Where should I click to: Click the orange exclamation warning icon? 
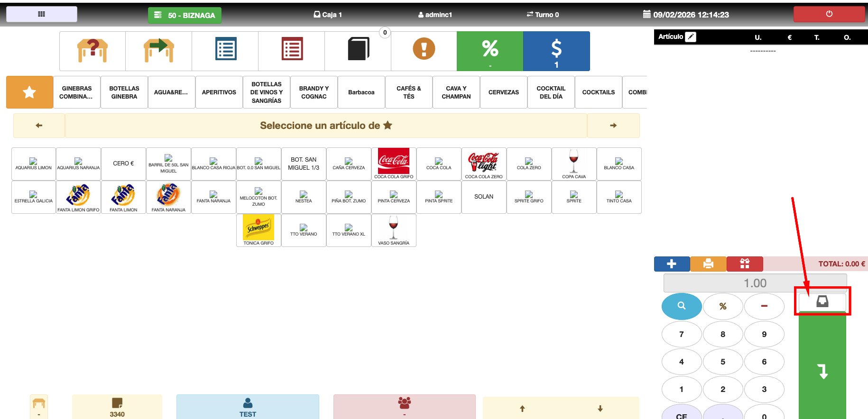(x=424, y=49)
